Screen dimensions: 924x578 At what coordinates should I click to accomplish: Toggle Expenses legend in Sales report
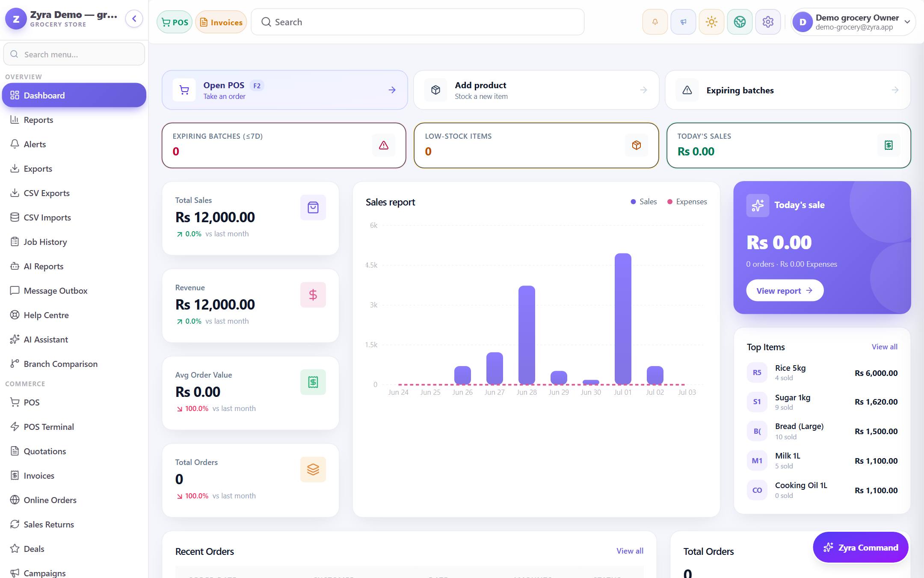(x=687, y=202)
